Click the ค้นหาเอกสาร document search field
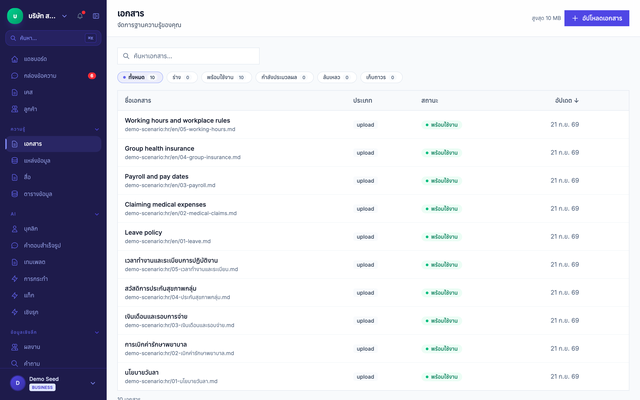640x400 pixels. (188, 56)
